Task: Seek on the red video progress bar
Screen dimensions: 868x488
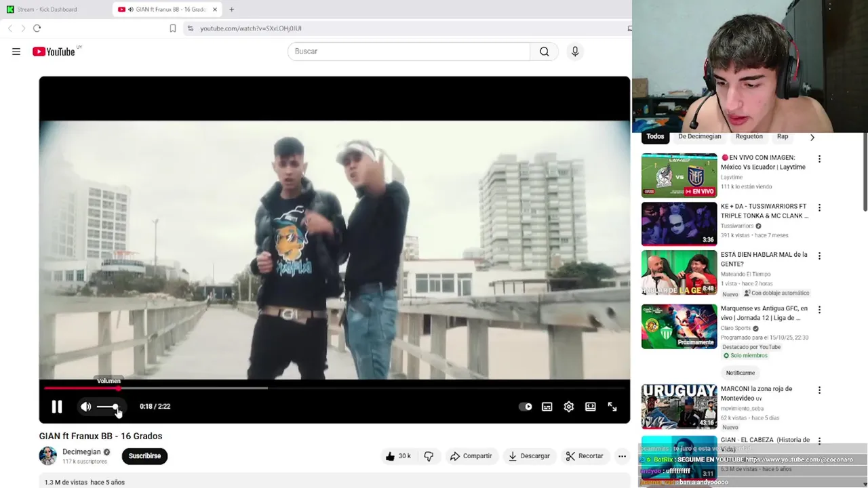Action: point(334,388)
